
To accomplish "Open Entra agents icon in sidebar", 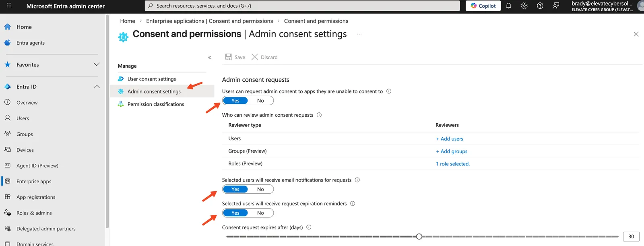I will pos(7,43).
